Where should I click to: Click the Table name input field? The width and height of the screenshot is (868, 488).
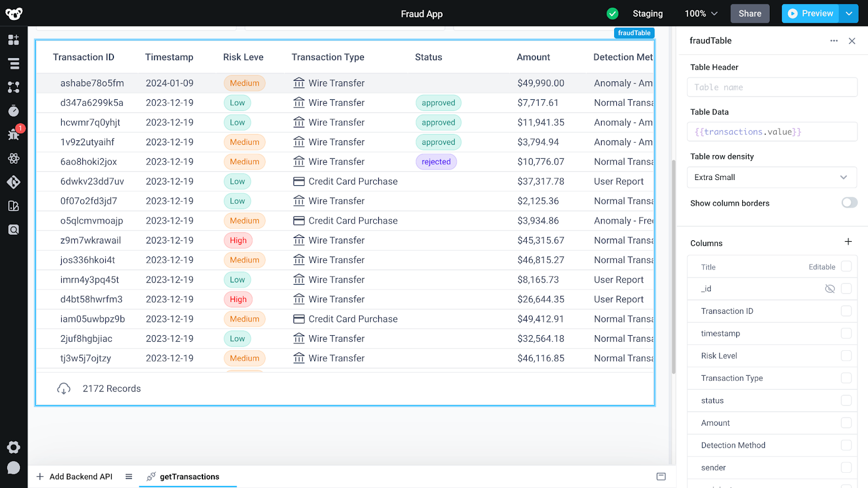point(771,87)
